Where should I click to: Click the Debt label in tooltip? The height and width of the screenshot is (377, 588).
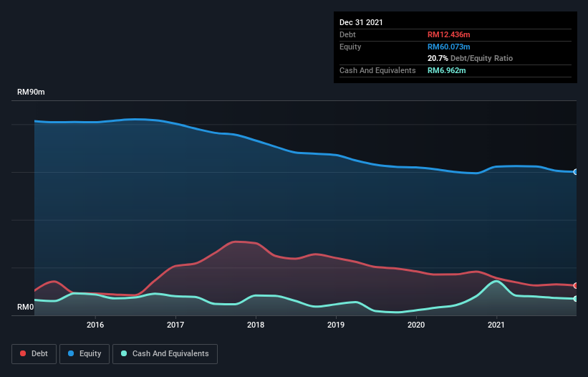click(347, 34)
